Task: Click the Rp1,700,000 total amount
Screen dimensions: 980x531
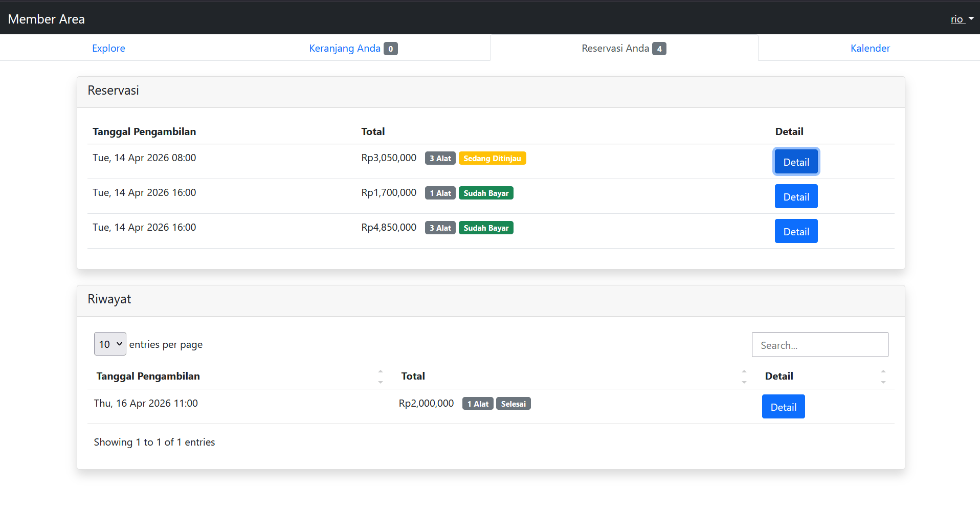Action: coord(389,192)
